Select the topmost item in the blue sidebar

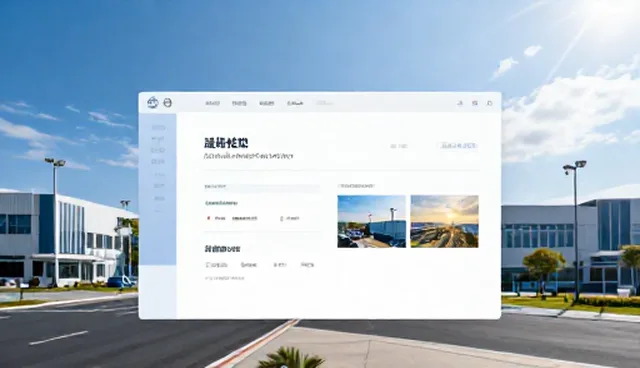pos(158,128)
